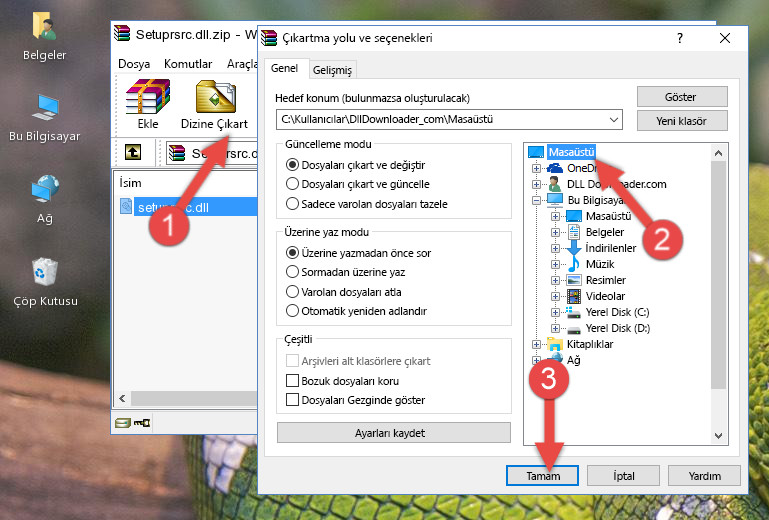The image size is (769, 520).
Task: Select 'Üzerine yazmadan önce sor' option
Action: [292, 253]
